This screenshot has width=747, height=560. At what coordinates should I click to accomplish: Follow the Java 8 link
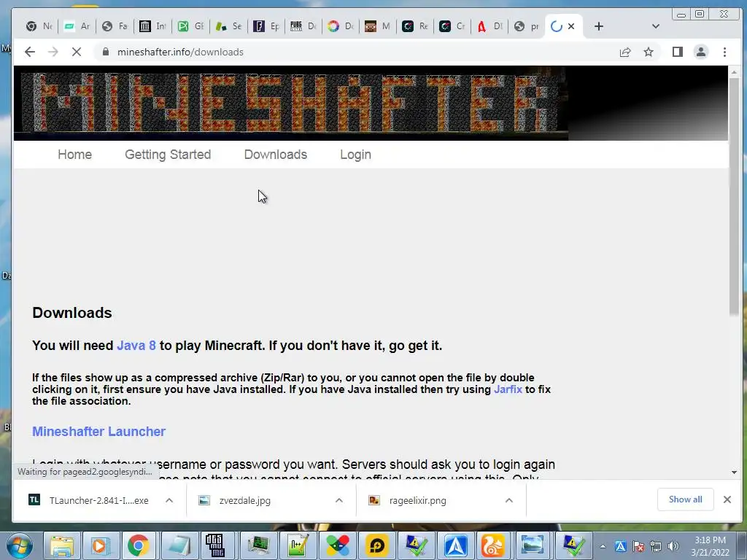136,345
